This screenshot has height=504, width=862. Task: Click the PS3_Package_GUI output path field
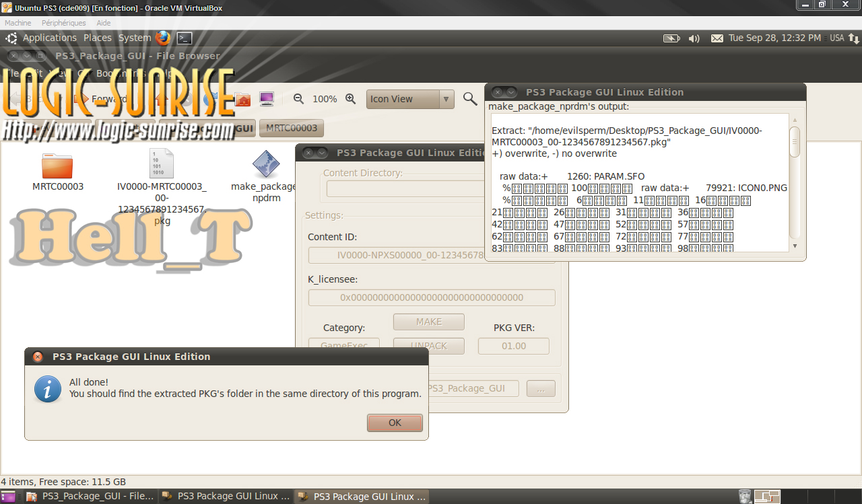[473, 388]
